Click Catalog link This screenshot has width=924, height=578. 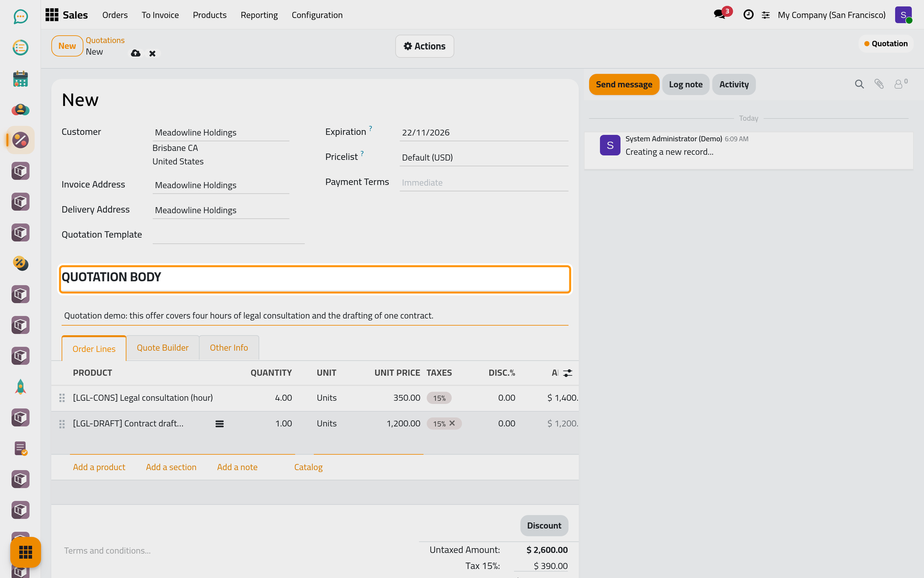pos(308,467)
